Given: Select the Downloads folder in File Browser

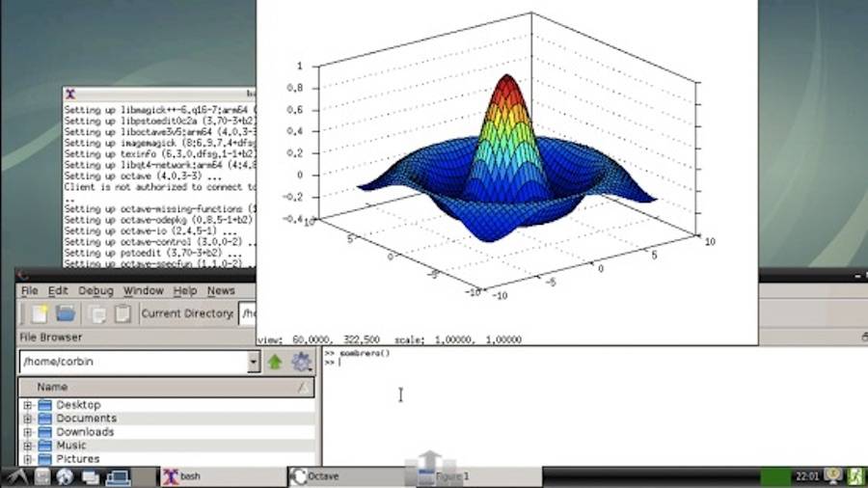Looking at the screenshot, I should pos(85,432).
